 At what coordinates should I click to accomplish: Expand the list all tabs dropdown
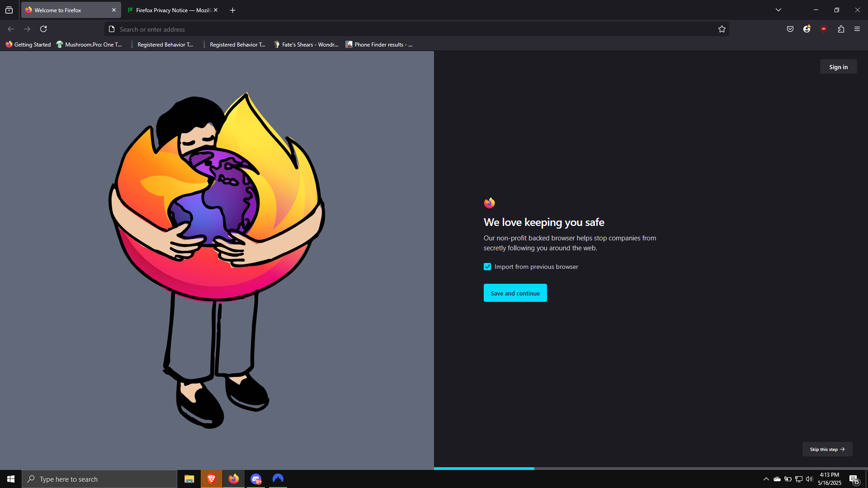coord(778,10)
